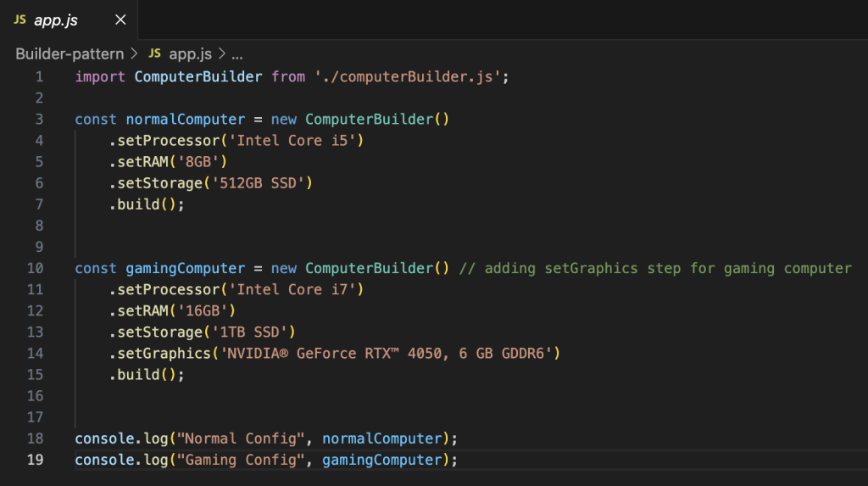
Task: Click "Gaming Config" string on line 19
Action: (x=241, y=460)
